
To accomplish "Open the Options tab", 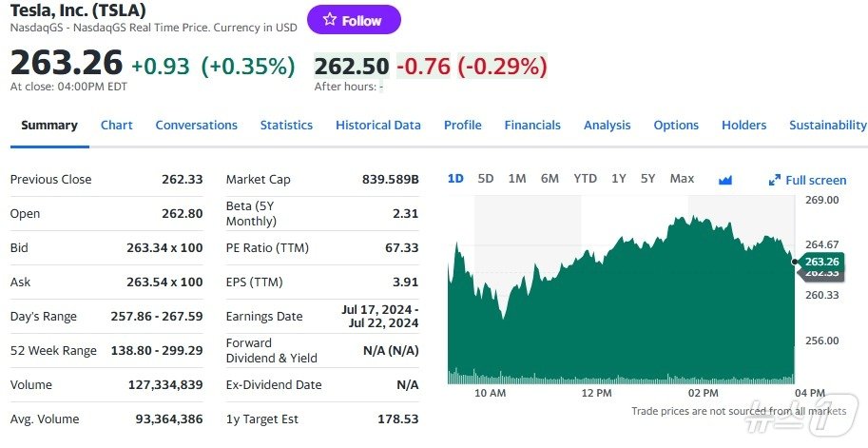I will (676, 126).
